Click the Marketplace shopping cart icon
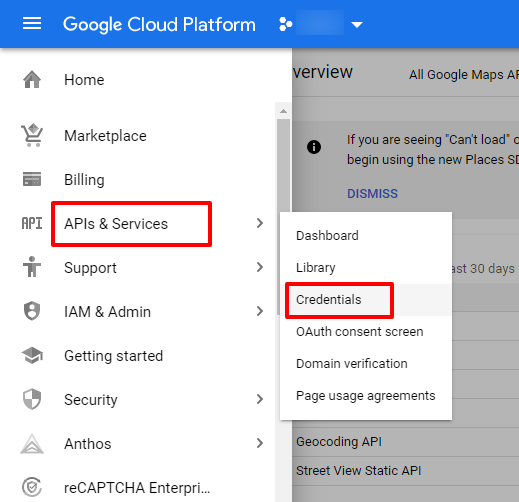519x502 pixels. (x=32, y=135)
